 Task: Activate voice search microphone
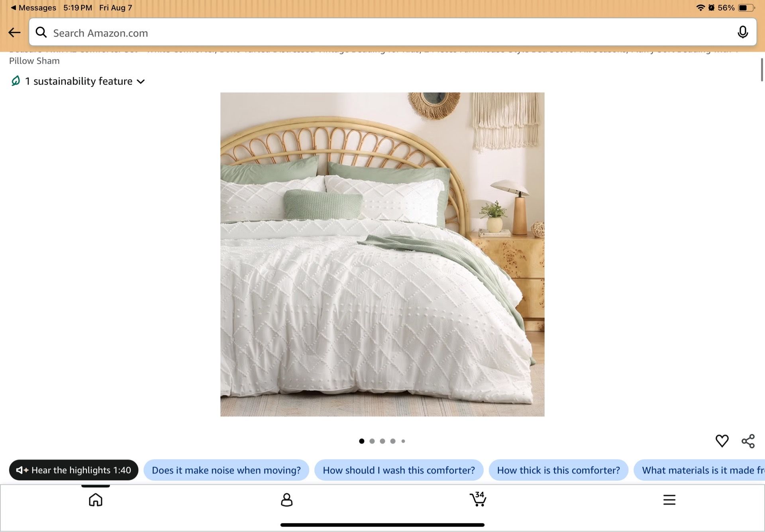743,32
